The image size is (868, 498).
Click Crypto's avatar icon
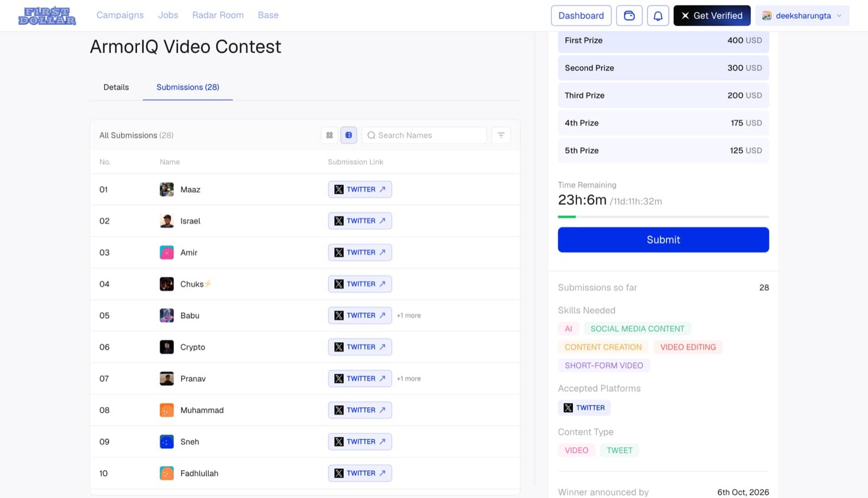(167, 347)
